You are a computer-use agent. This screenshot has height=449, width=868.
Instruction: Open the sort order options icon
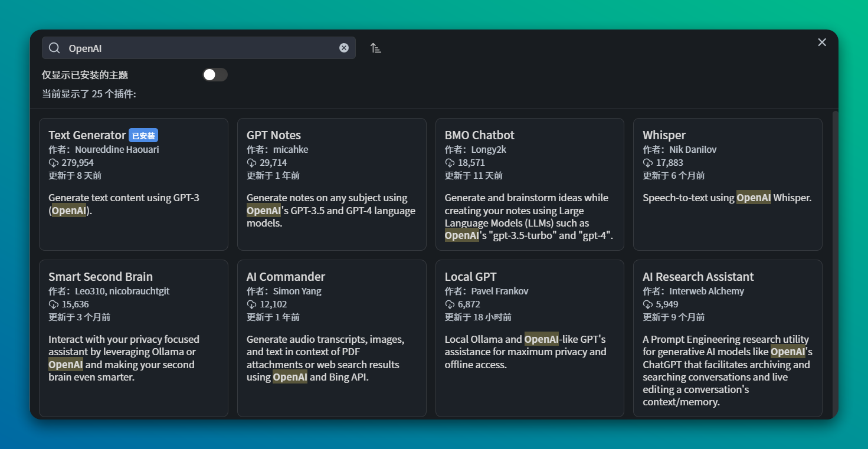pyautogui.click(x=376, y=48)
